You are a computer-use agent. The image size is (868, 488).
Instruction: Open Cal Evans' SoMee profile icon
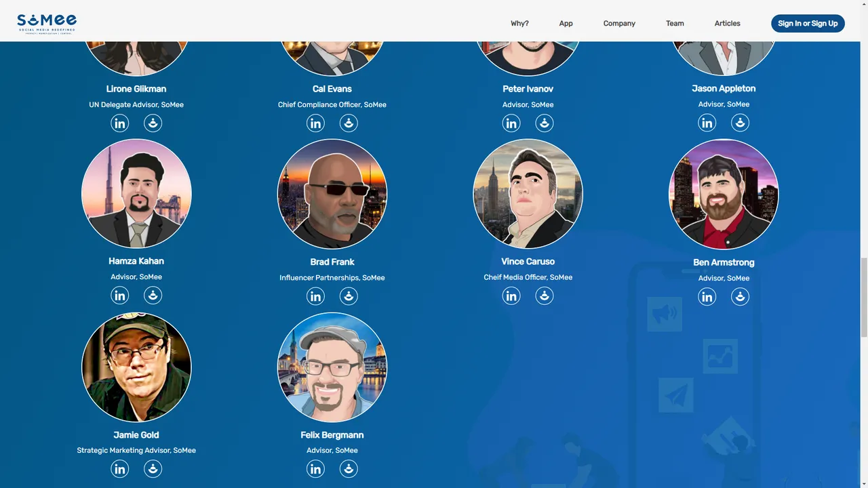(349, 123)
